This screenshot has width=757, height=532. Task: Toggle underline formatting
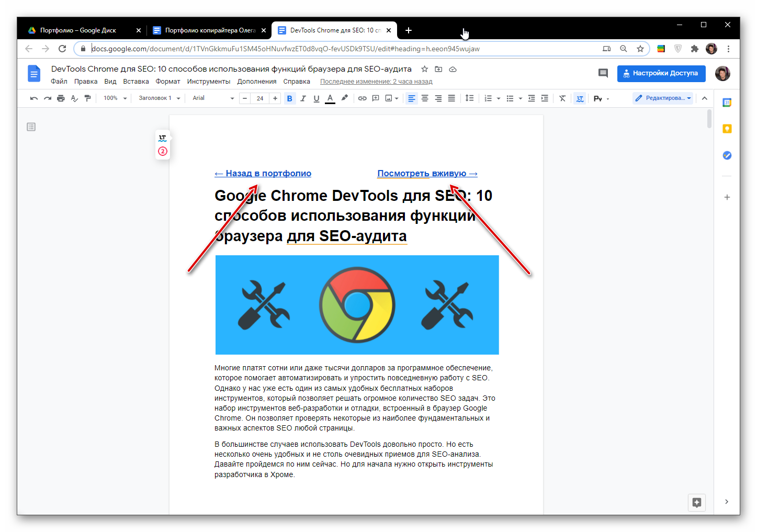[x=316, y=98]
